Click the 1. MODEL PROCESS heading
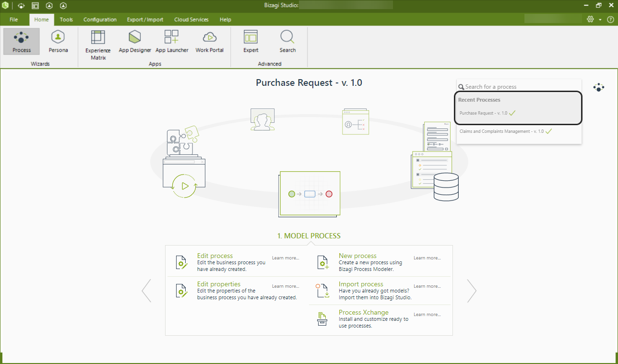The image size is (618, 364). pos(309,236)
